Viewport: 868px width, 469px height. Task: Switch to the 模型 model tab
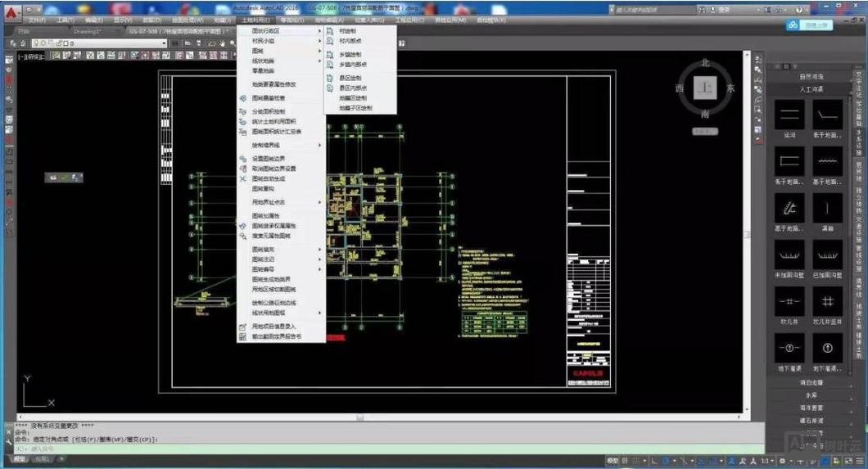(18, 460)
